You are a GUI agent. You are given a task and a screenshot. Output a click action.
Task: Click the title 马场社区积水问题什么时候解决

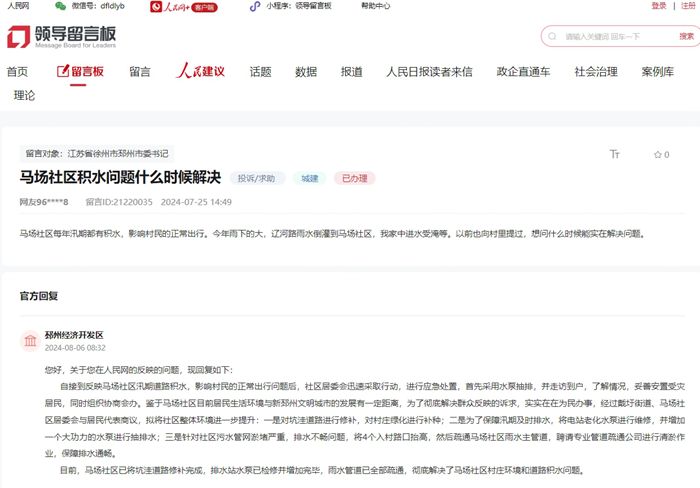pos(121,177)
